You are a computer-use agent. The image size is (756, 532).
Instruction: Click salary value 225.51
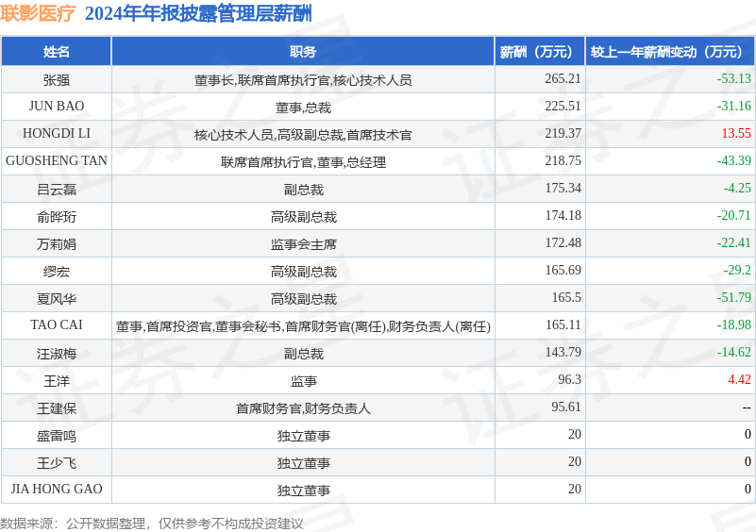[563, 106]
